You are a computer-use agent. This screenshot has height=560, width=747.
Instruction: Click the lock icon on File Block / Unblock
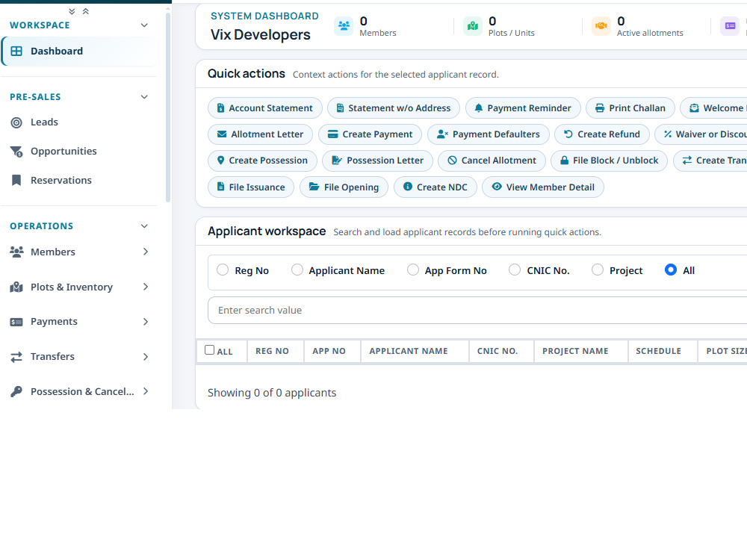(564, 161)
